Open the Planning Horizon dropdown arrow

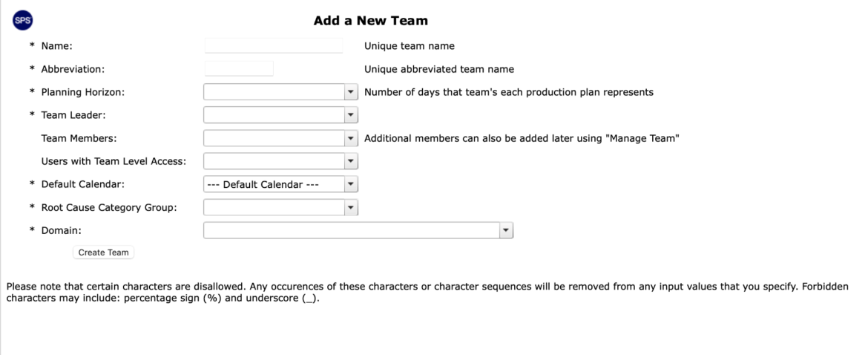351,92
